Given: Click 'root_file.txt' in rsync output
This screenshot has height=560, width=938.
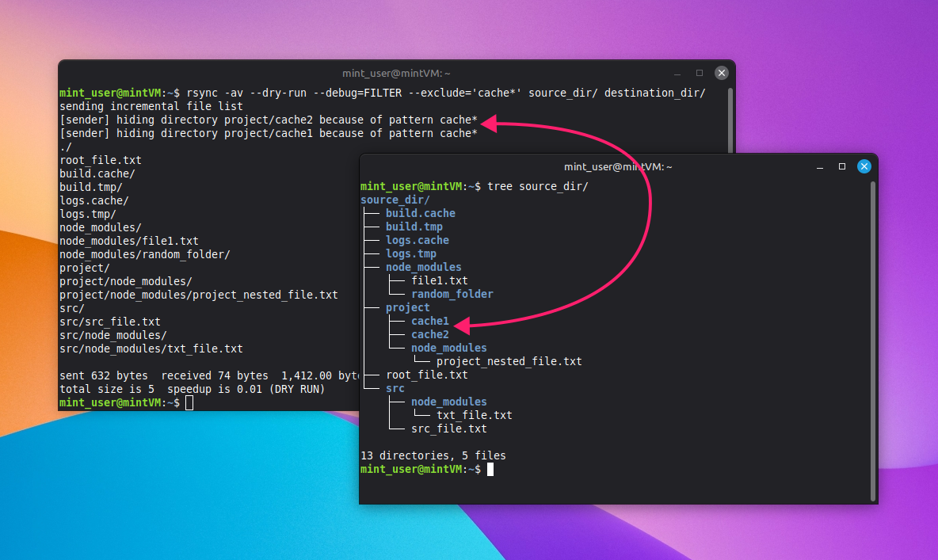Looking at the screenshot, I should tap(101, 160).
